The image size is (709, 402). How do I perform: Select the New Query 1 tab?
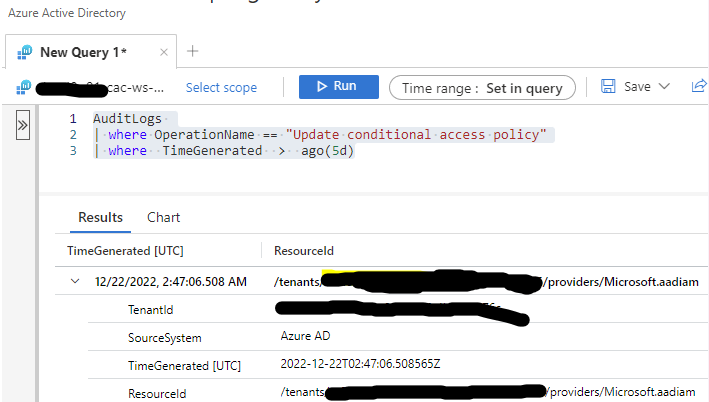(91, 52)
